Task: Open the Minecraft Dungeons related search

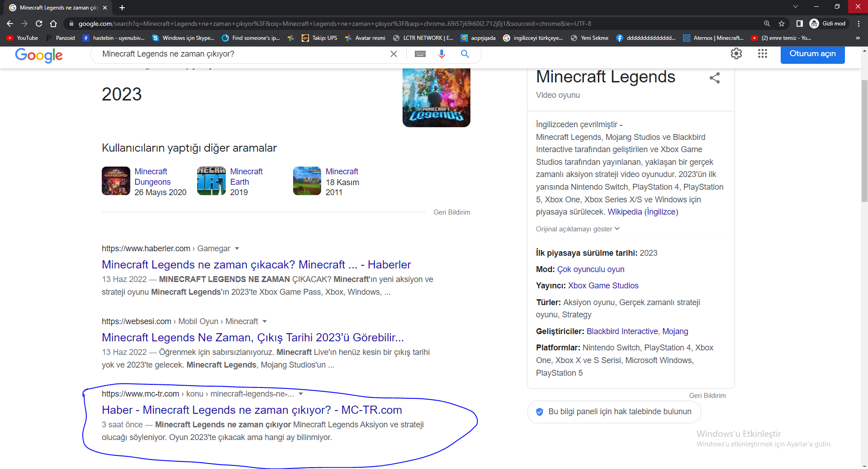Action: pyautogui.click(x=152, y=177)
